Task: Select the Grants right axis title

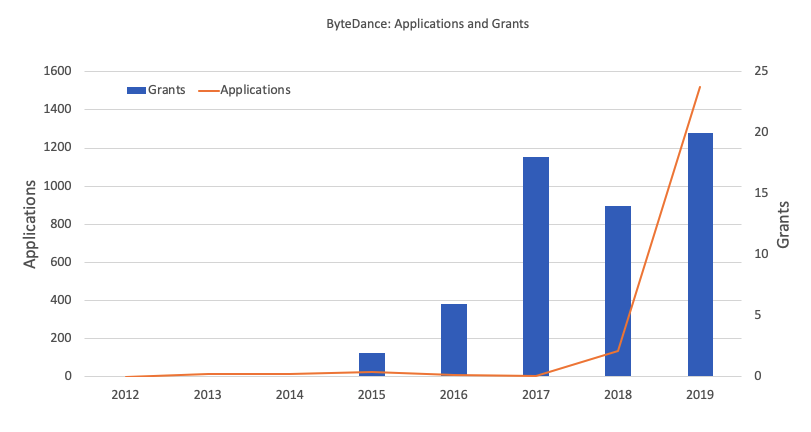Action: coord(783,225)
